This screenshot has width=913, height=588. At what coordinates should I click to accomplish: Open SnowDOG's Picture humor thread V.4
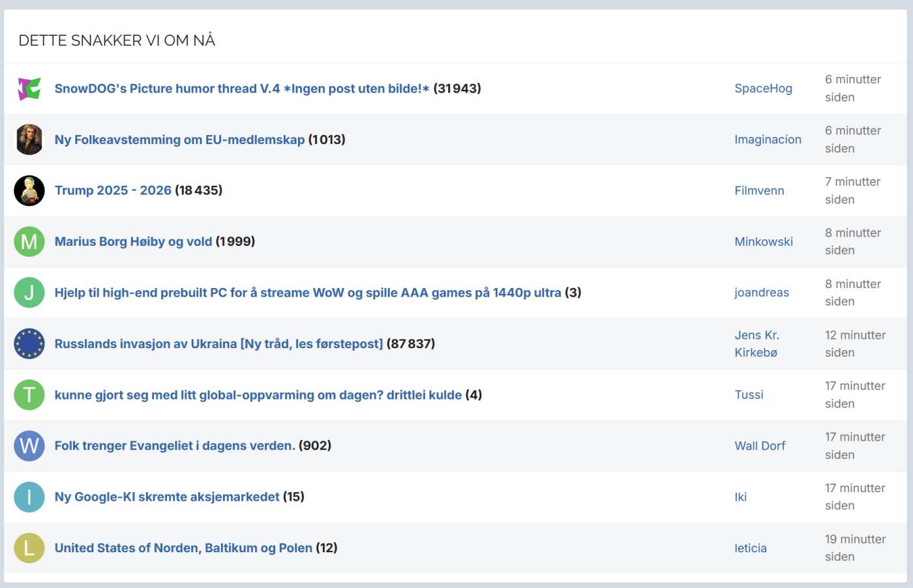coord(241,89)
